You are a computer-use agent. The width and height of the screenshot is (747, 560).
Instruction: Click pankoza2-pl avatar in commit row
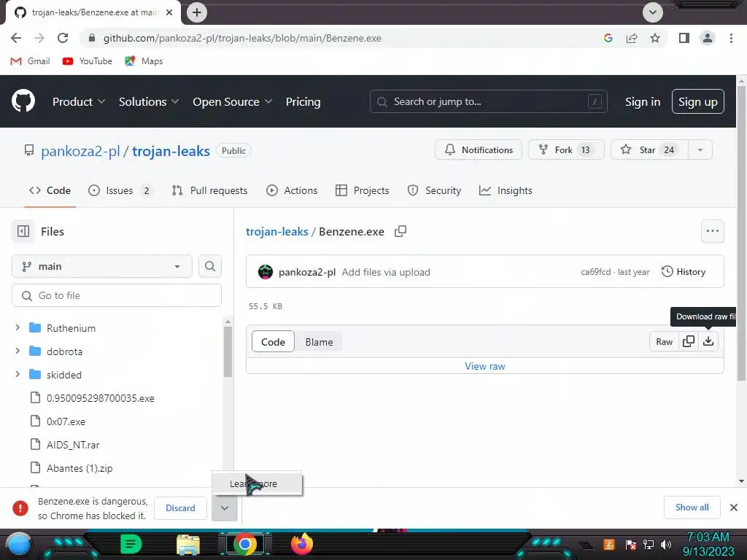[266, 272]
